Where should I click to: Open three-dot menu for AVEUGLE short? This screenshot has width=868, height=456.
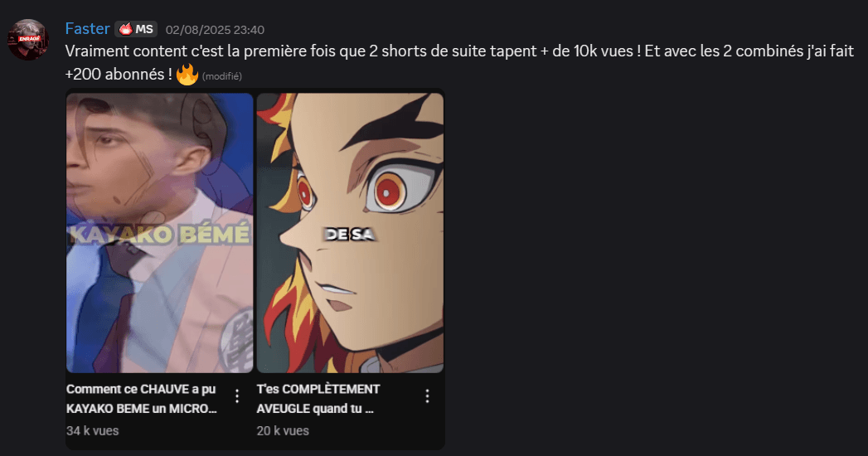coord(427,395)
